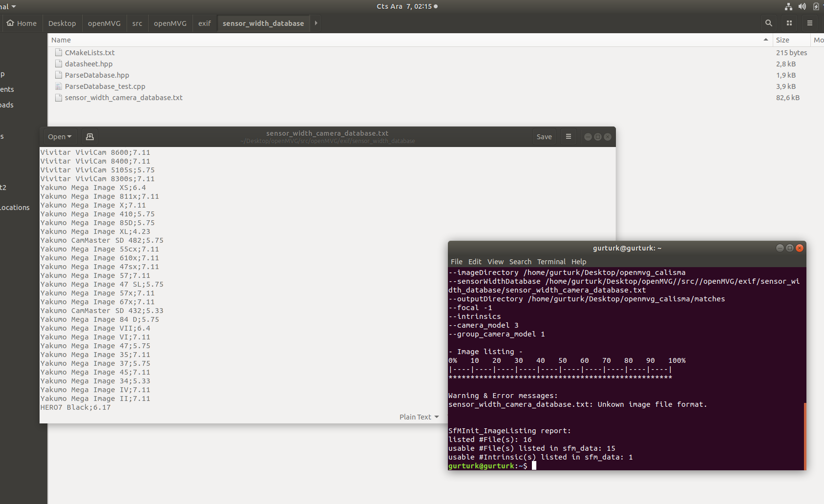The width and height of the screenshot is (824, 504).
Task: Open the Terminal menu in the terminal window
Action: (551, 262)
